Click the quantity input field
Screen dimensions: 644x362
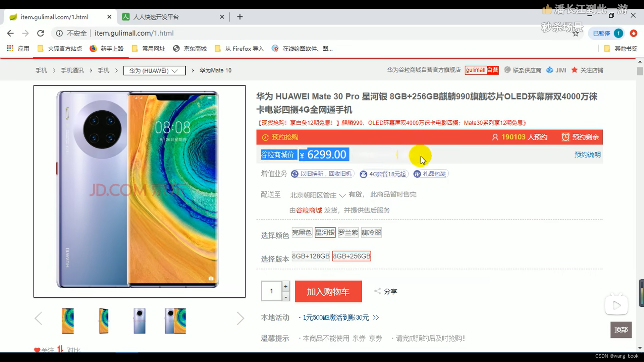point(272,291)
